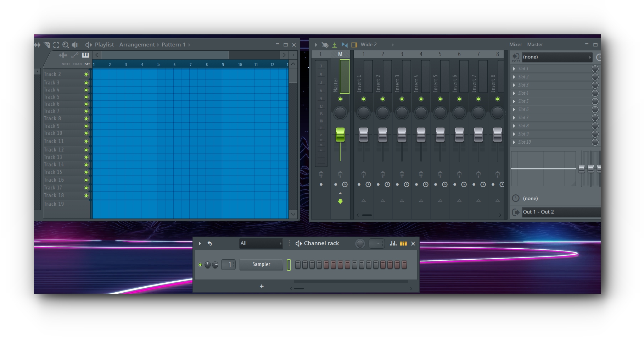Open the Channel rack menu arrow
The width and height of the screenshot is (644, 337).
[200, 243]
